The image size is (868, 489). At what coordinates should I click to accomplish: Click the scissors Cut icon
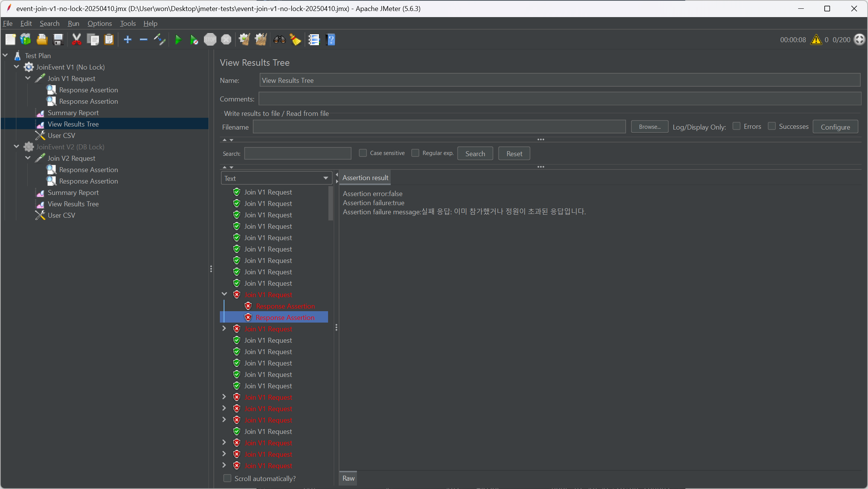76,40
